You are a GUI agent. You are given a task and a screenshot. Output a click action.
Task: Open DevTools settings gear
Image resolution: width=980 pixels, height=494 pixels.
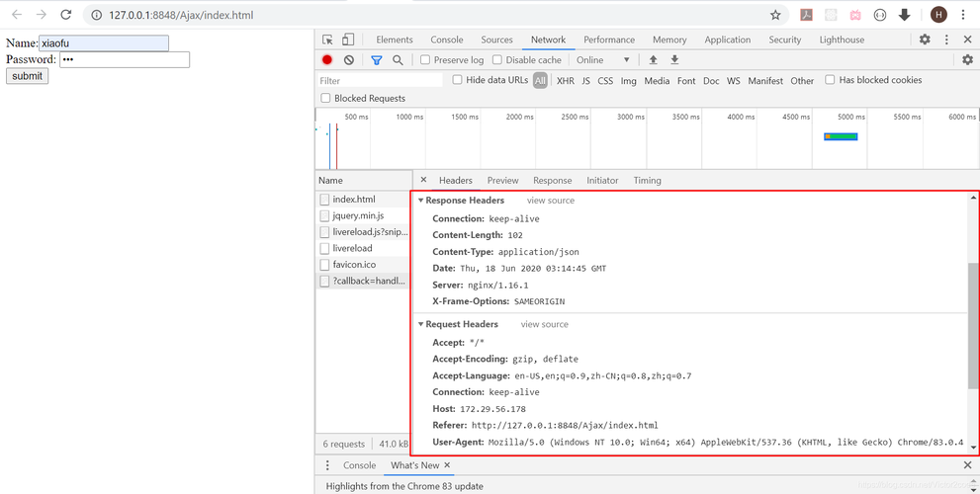pos(925,40)
